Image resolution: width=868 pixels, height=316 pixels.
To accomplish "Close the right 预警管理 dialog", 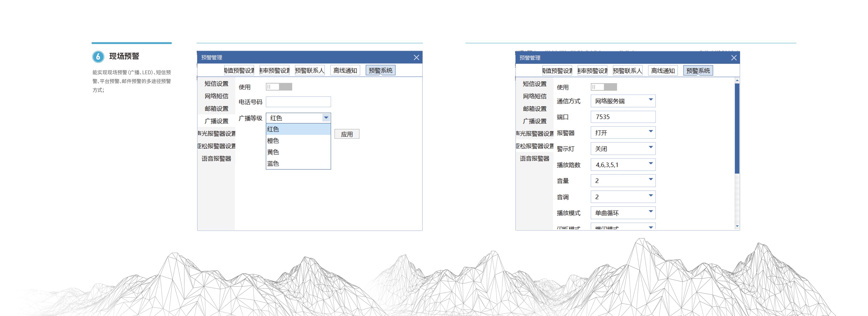I will point(734,58).
